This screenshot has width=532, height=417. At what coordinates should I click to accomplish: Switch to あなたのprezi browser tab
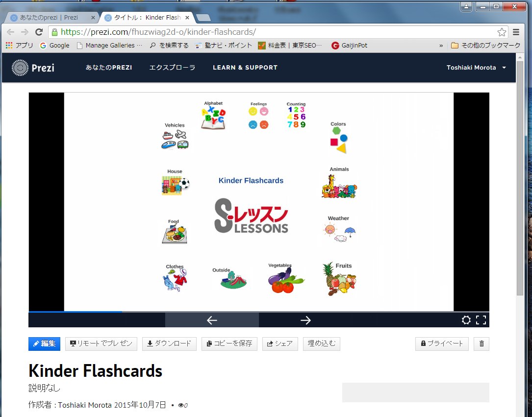(x=49, y=18)
